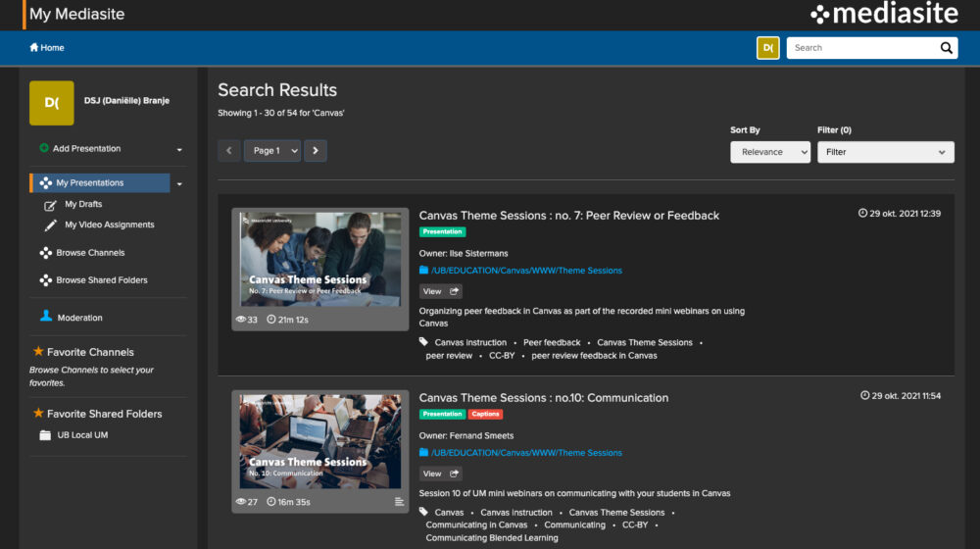Click the Favorite Shared Folders star icon
The height and width of the screenshot is (549, 980).
(38, 413)
